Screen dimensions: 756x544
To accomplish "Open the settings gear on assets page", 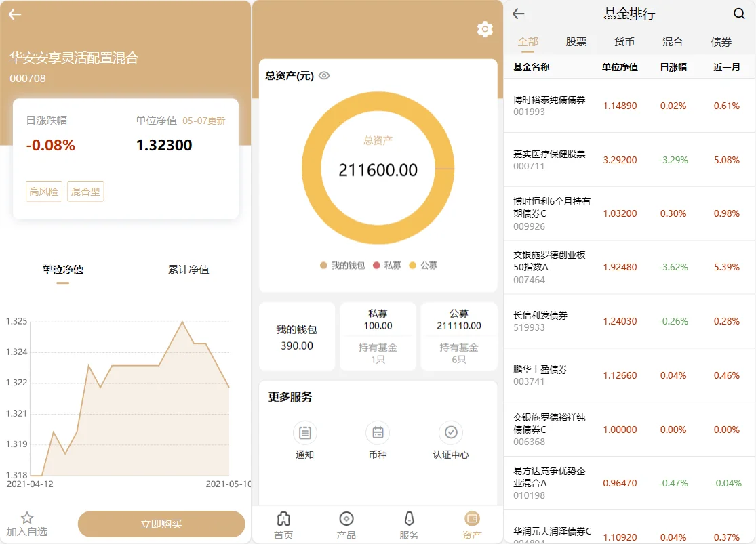I will pyautogui.click(x=485, y=29).
